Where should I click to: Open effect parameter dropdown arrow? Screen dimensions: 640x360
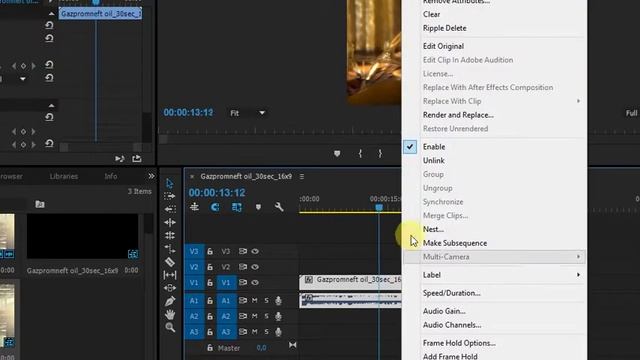pos(23,78)
